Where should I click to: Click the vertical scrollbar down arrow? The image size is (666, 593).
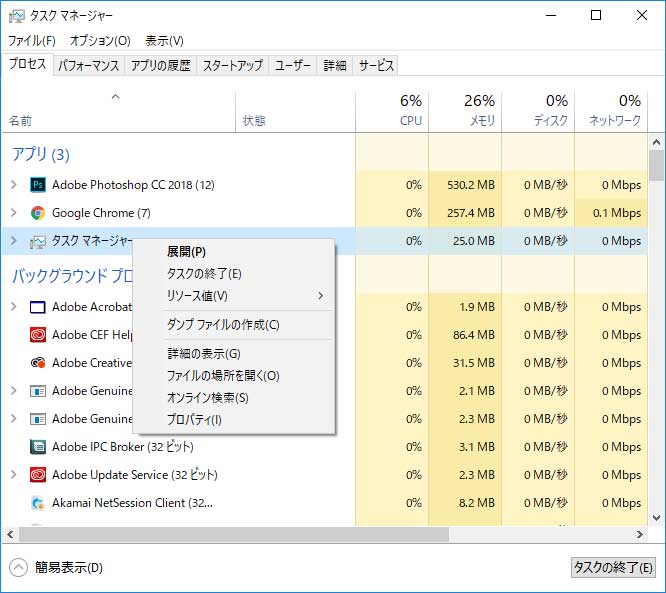click(657, 518)
